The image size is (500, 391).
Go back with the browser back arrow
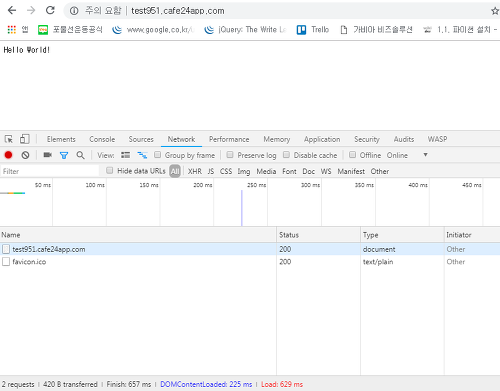tap(12, 11)
